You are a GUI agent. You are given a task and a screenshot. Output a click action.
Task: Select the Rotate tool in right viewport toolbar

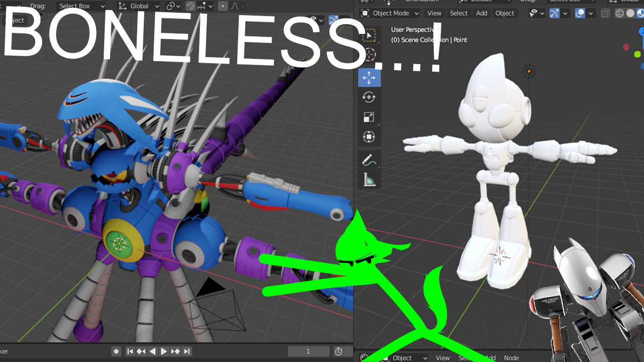[369, 97]
